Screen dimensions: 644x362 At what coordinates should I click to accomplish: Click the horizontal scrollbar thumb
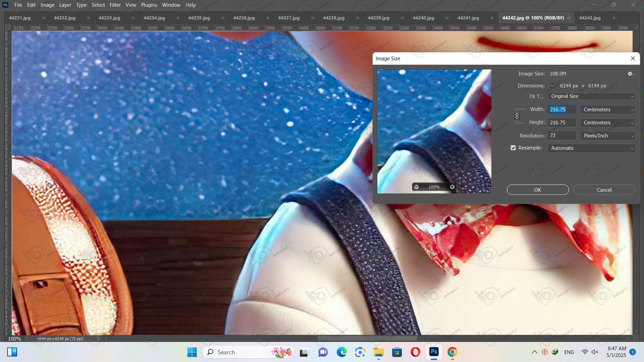click(367, 339)
